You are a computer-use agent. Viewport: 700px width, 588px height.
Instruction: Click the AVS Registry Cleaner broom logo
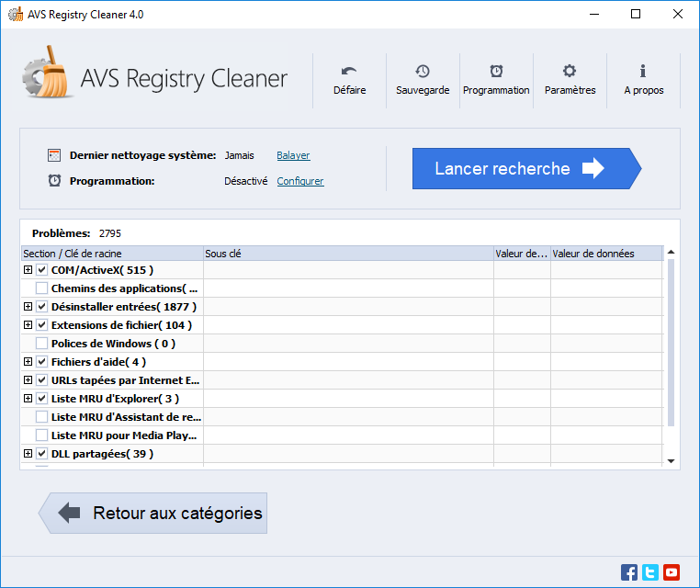(x=47, y=73)
